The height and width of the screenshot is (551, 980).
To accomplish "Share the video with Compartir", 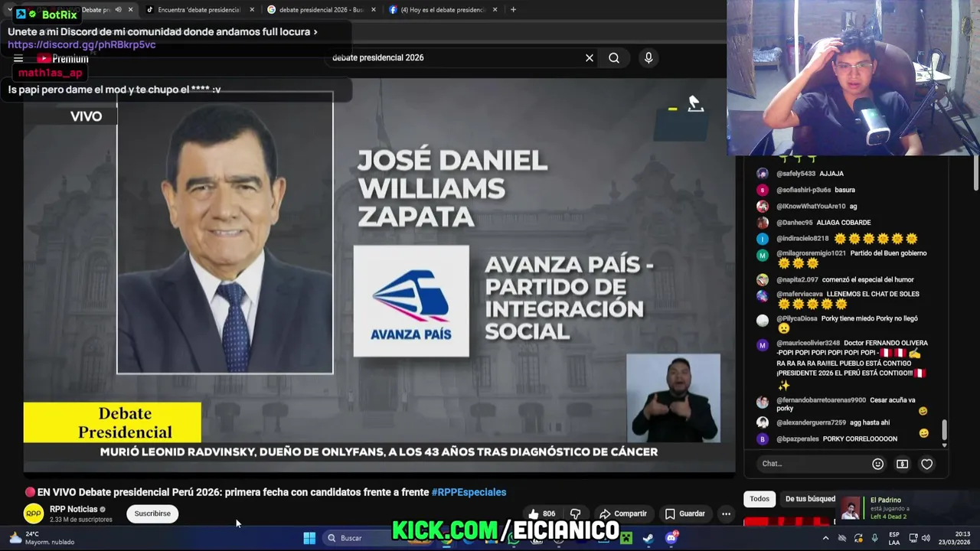I will click(x=623, y=514).
